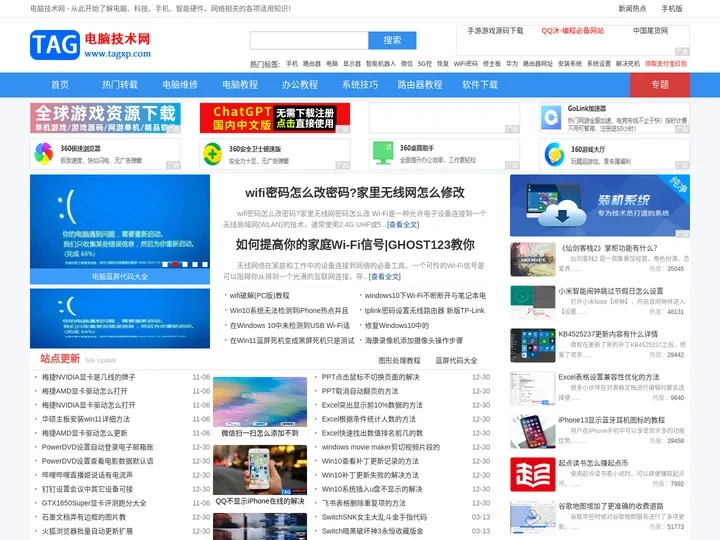The height and width of the screenshot is (540, 720).
Task: Open GTX1650Super显卡评测跑分大全 article
Action: click(x=94, y=503)
